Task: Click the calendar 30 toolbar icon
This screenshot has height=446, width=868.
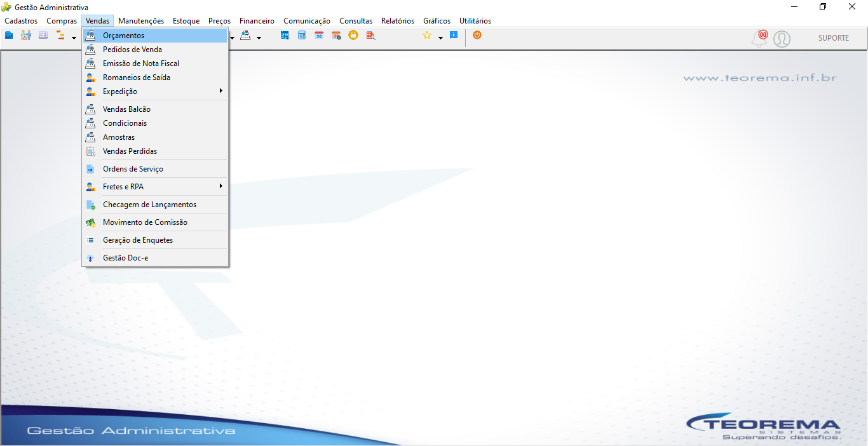Action: [x=319, y=36]
